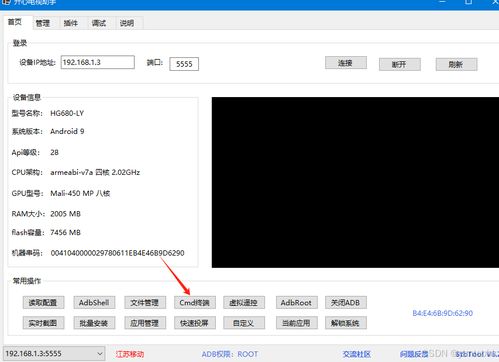Click the 断开 disconnect button
The image size is (499, 362).
tap(399, 64)
